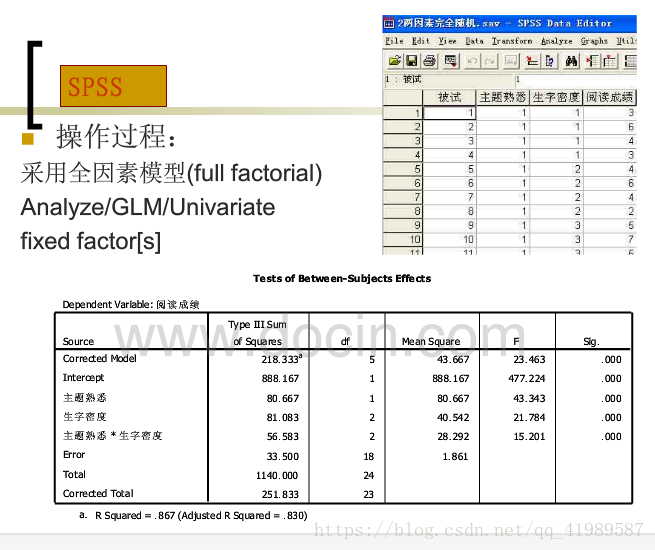Click the Open File folder icon in SPSS toolbar
Viewport: 655px width, 550px height.
tap(394, 61)
